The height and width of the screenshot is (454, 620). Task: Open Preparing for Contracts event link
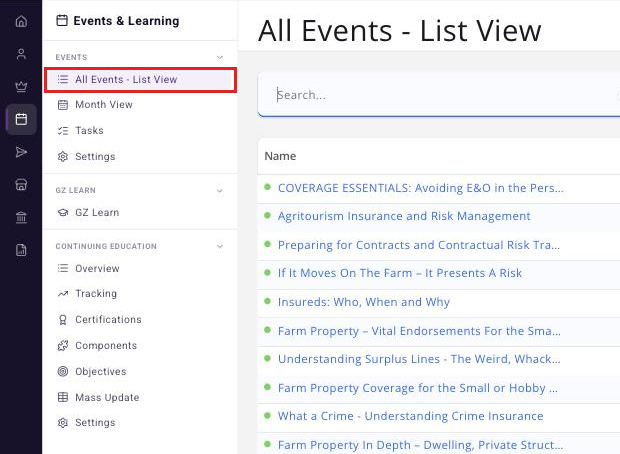tap(419, 245)
